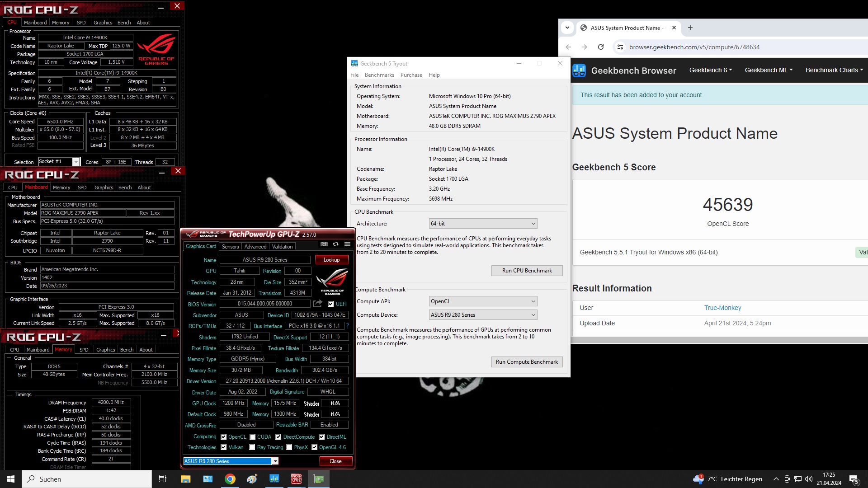Toggle the OpenCL computing checkbox

224,437
